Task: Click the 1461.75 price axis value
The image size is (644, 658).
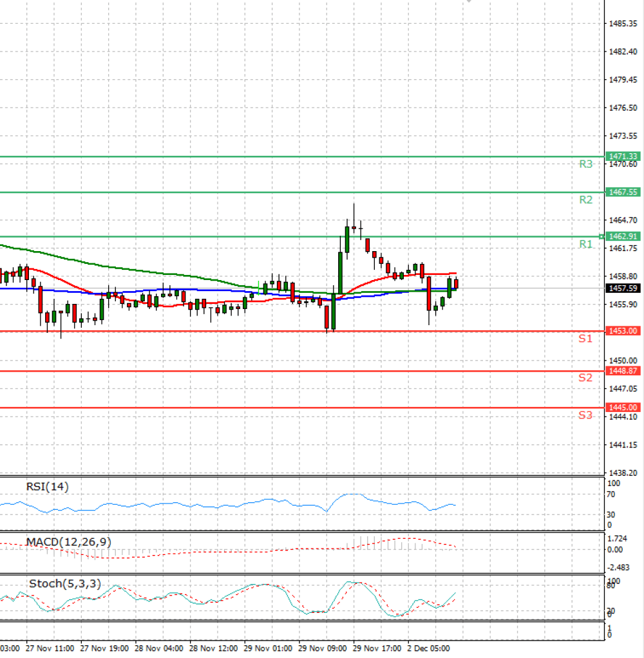Action: (623, 249)
